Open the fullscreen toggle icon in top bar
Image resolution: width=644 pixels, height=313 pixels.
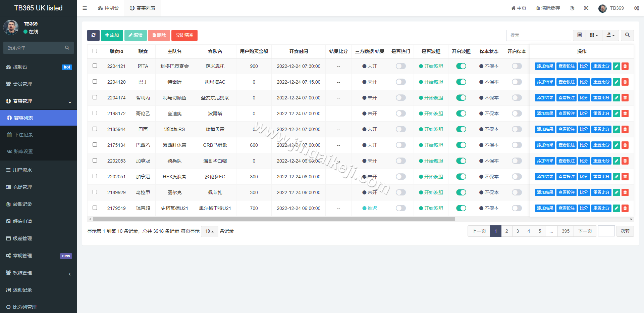click(x=586, y=8)
